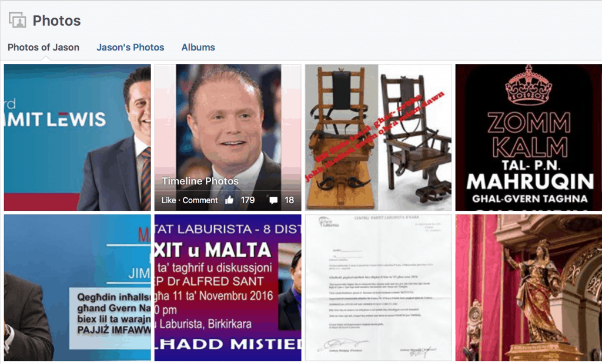Image resolution: width=602 pixels, height=364 pixels.
Task: Click the comment bubble icon
Action: pyautogui.click(x=273, y=200)
